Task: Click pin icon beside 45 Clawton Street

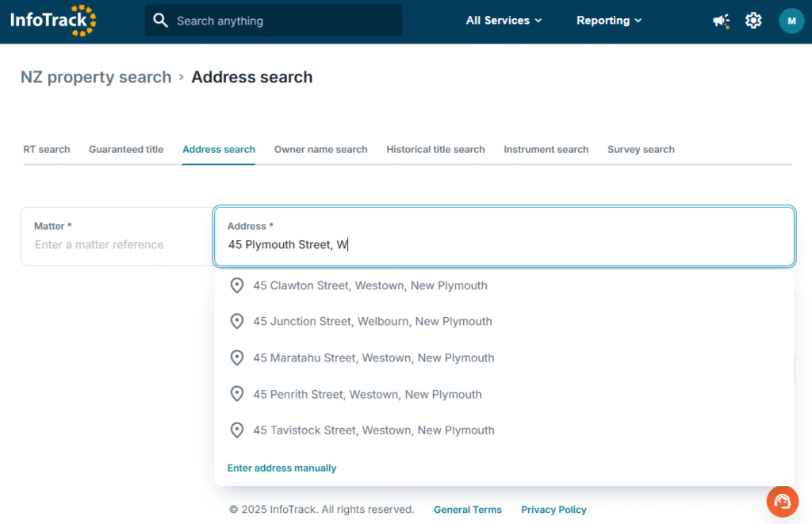Action: click(236, 285)
